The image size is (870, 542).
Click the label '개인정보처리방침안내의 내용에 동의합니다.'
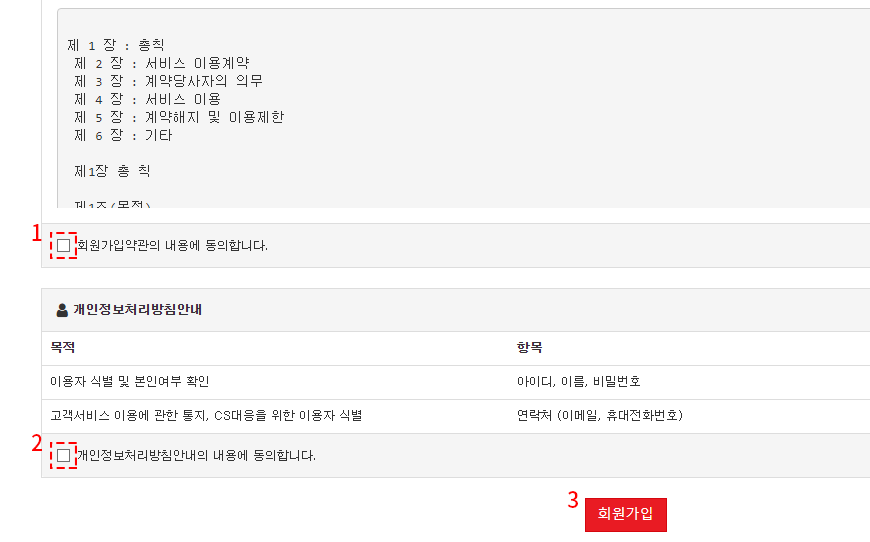pyautogui.click(x=196, y=456)
